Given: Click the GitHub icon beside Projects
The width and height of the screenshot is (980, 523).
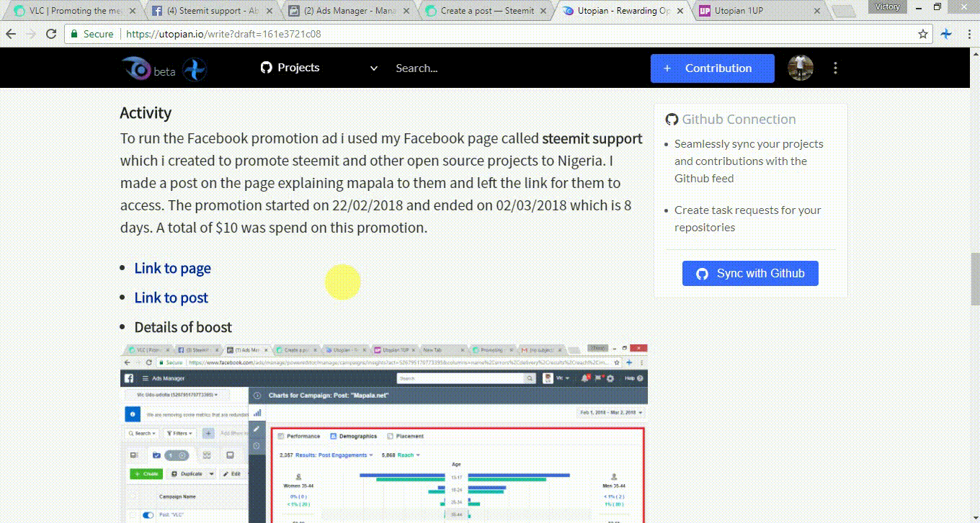Looking at the screenshot, I should click(x=267, y=68).
